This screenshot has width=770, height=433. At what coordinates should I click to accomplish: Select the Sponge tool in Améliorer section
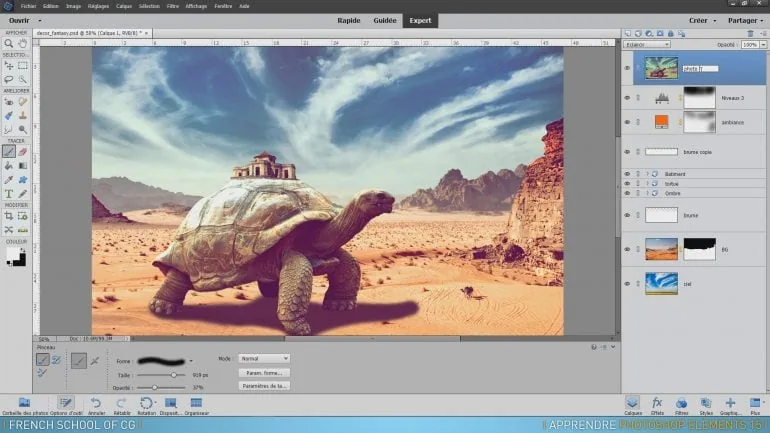[x=23, y=129]
